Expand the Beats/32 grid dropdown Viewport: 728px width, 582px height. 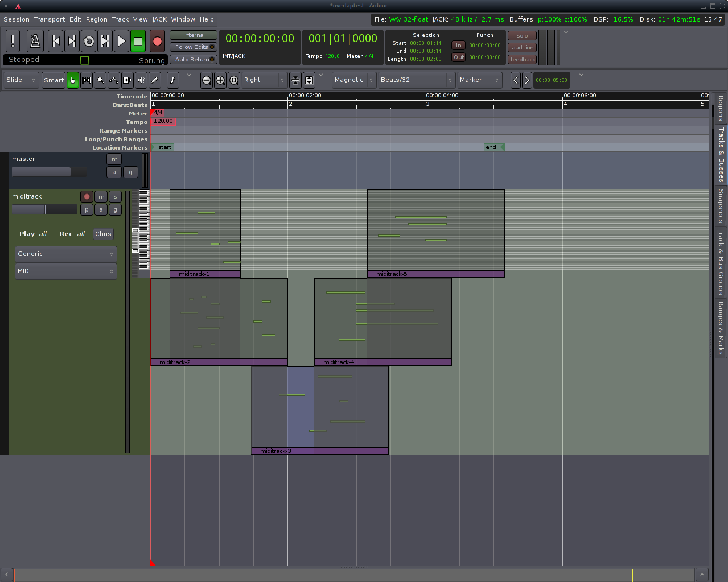tap(417, 80)
